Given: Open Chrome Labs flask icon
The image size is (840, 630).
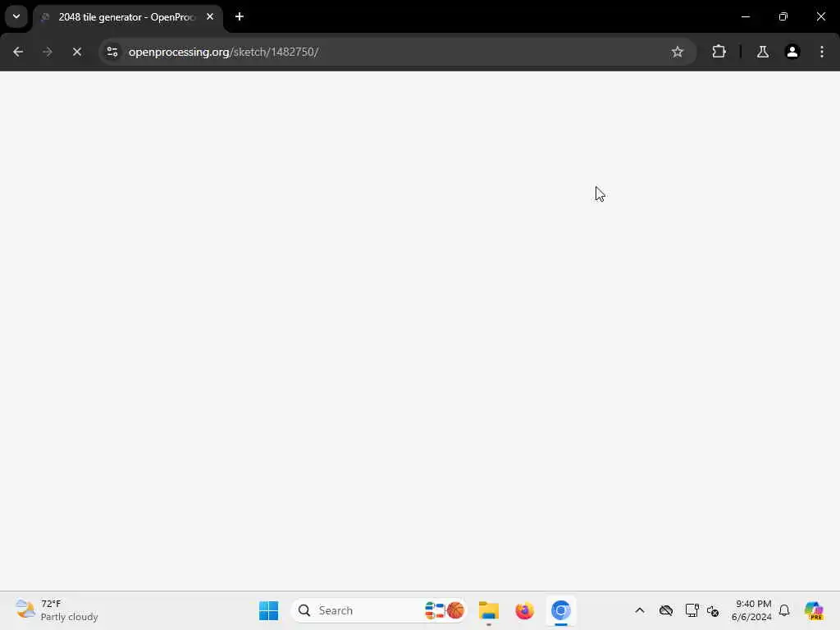Looking at the screenshot, I should (x=762, y=52).
